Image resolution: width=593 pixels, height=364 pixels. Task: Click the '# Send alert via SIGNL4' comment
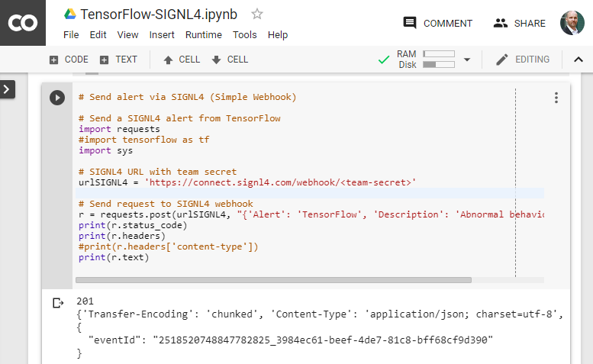[187, 97]
